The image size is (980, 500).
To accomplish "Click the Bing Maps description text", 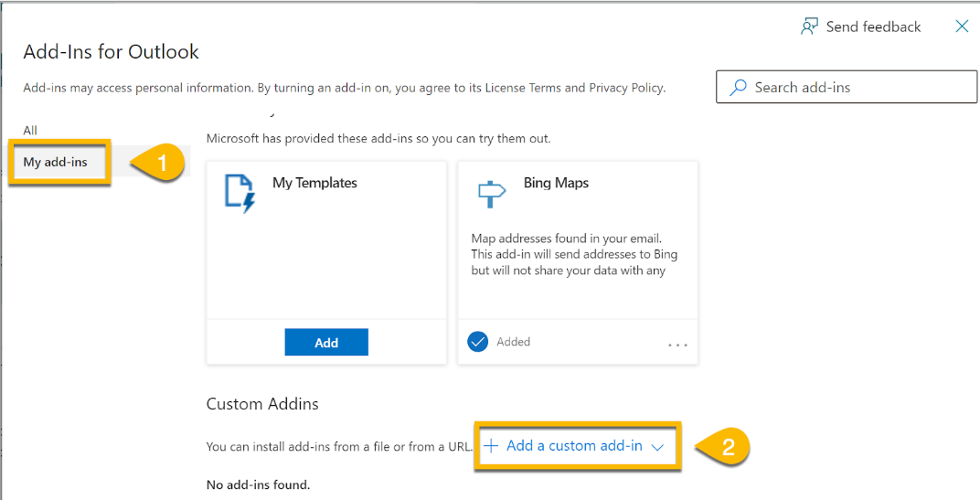I will [574, 254].
